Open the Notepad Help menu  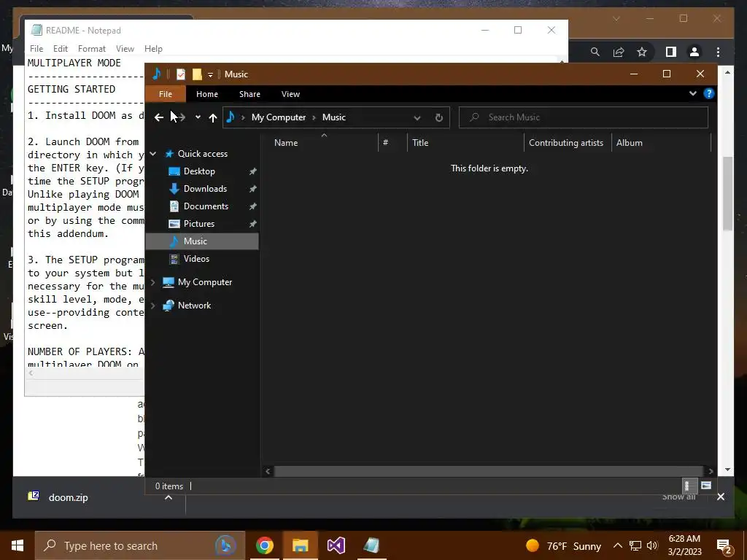coord(153,49)
